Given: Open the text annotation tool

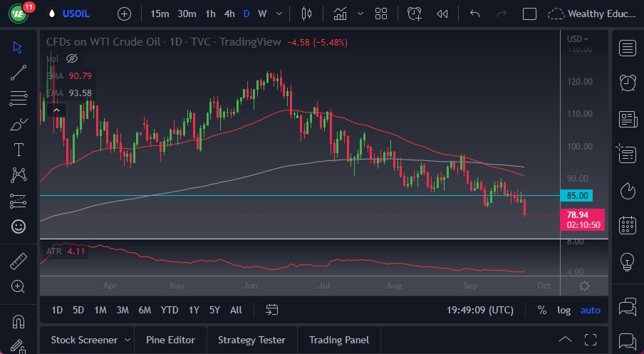Looking at the screenshot, I should pos(19,150).
